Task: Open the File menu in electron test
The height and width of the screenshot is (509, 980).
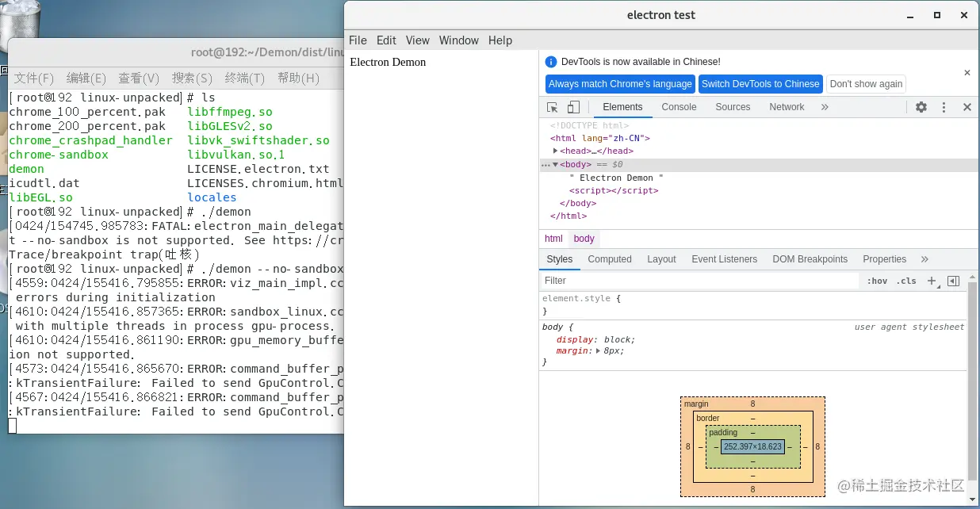Action: [358, 40]
